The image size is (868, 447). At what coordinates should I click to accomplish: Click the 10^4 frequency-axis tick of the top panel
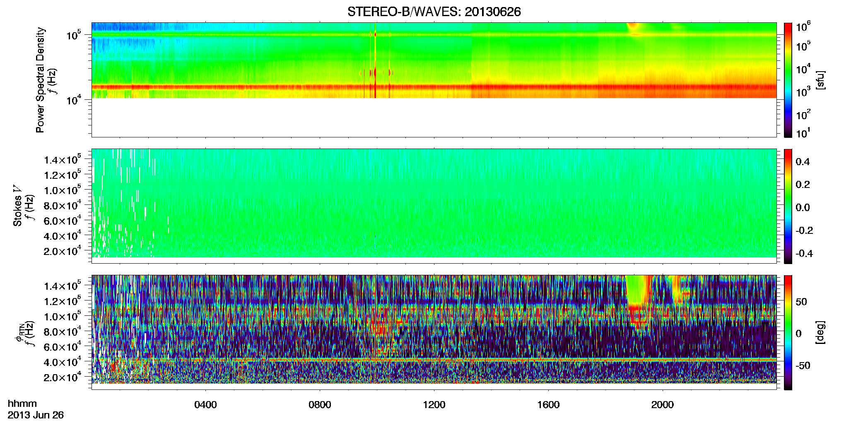click(74, 100)
